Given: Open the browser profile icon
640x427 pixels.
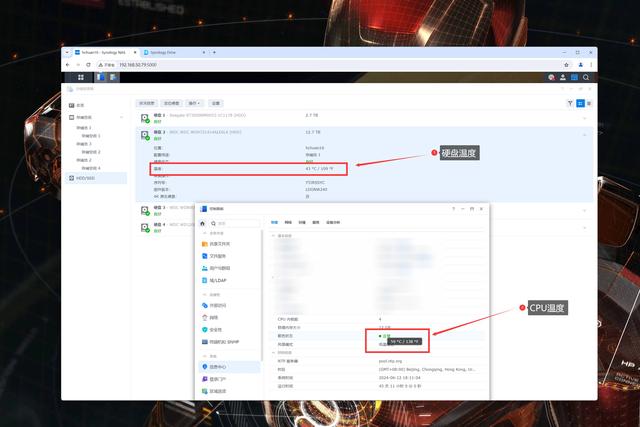Looking at the screenshot, I should coord(580,65).
